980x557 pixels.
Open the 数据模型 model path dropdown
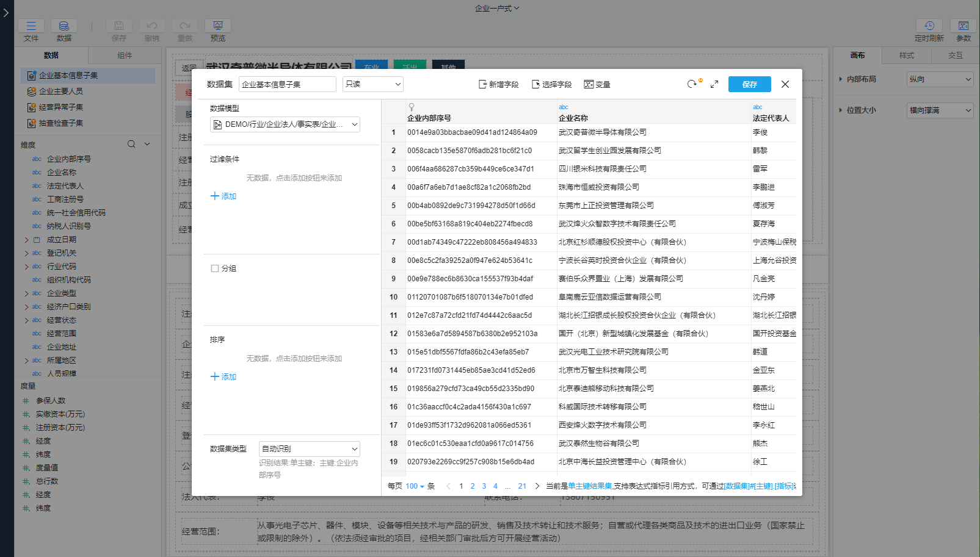pyautogui.click(x=285, y=124)
